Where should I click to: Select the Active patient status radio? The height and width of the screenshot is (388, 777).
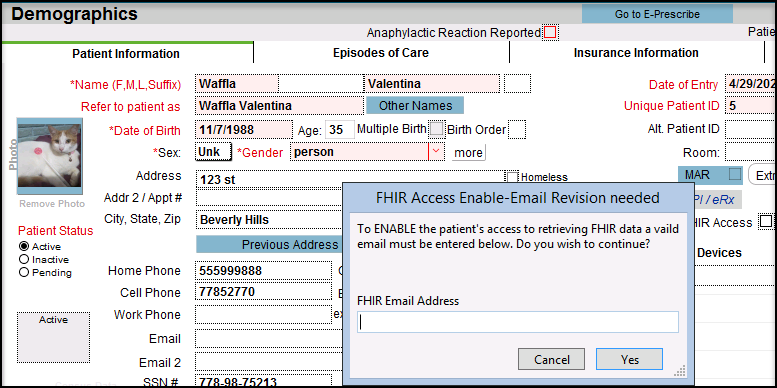23,246
